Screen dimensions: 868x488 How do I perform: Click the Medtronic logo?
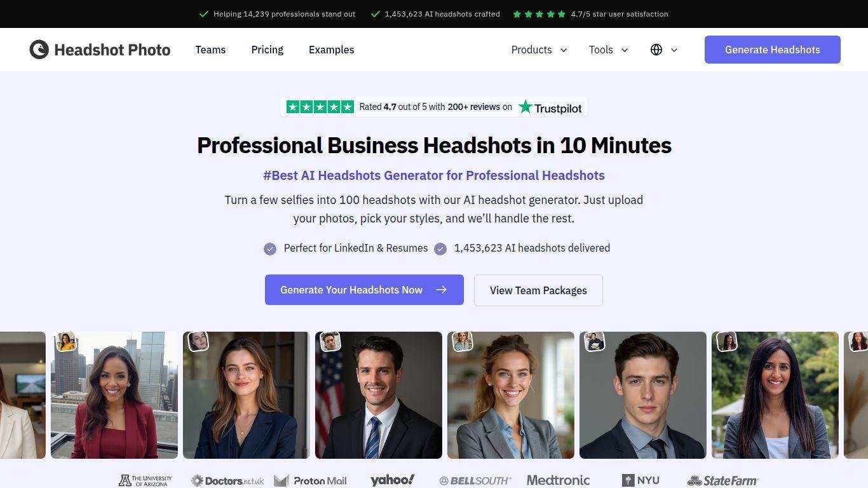tap(558, 480)
